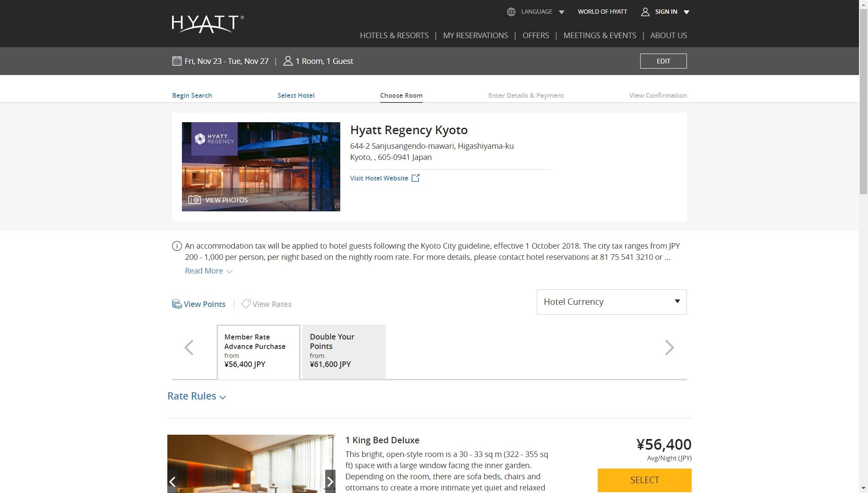The height and width of the screenshot is (493, 868).
Task: Select Member Rate Advance Purchase tab
Action: click(258, 352)
